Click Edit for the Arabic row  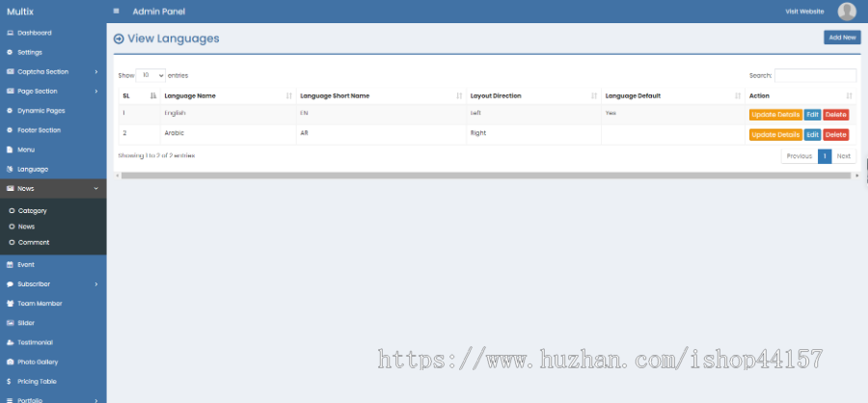[x=812, y=135]
